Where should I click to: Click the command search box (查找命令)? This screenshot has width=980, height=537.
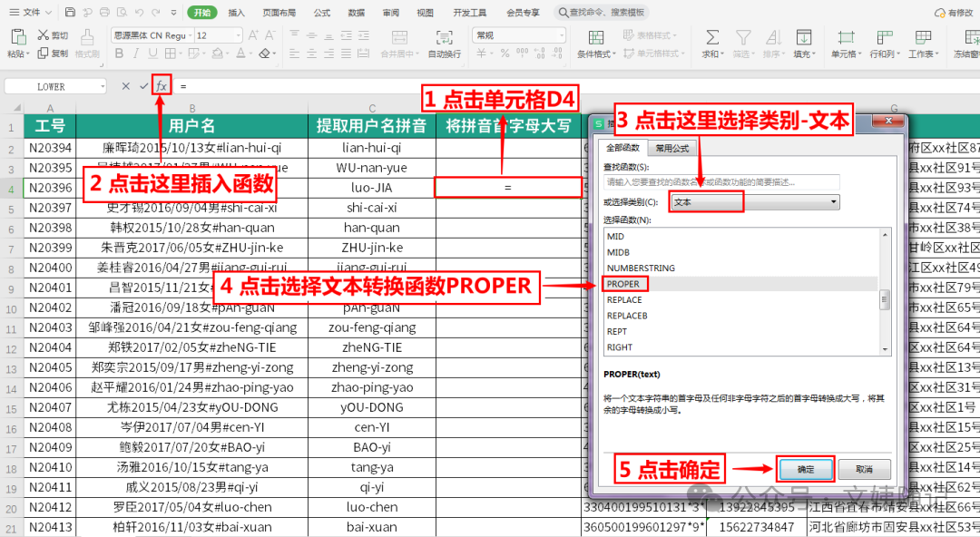602,13
